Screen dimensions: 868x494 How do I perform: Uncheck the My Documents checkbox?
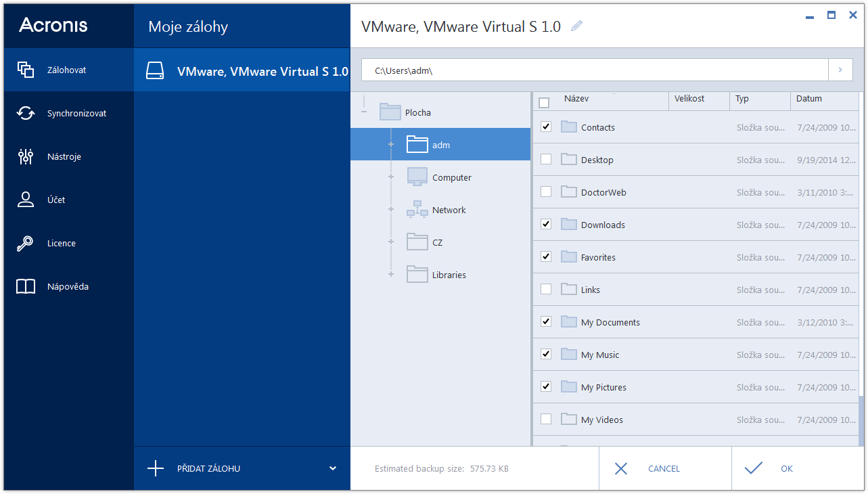(x=546, y=321)
